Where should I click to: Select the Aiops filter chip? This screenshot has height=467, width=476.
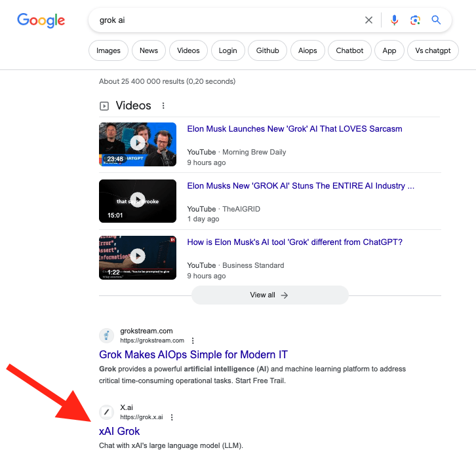click(307, 50)
